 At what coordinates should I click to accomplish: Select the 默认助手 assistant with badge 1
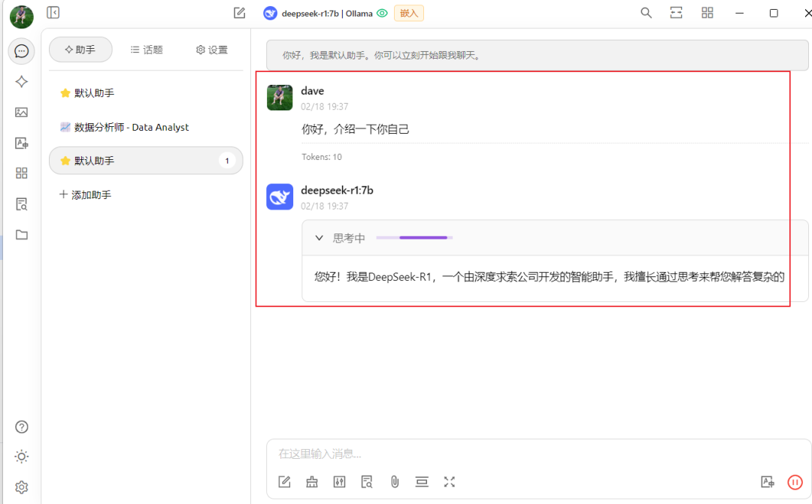146,161
